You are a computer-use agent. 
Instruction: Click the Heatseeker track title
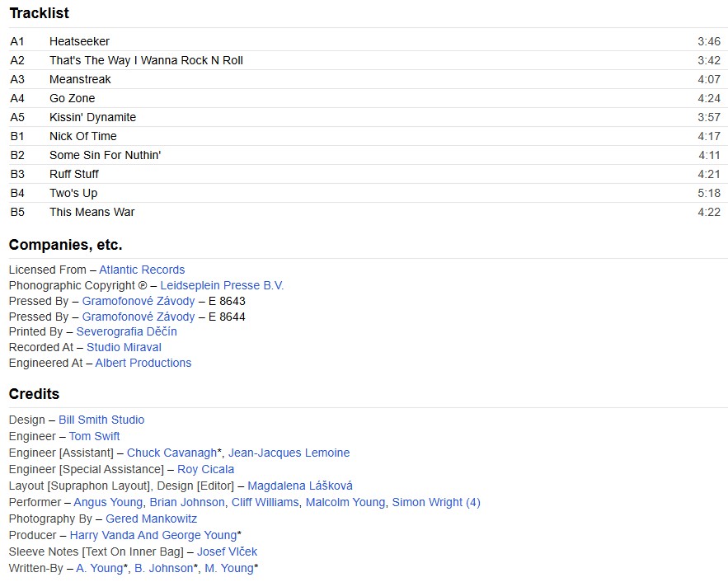pos(79,41)
